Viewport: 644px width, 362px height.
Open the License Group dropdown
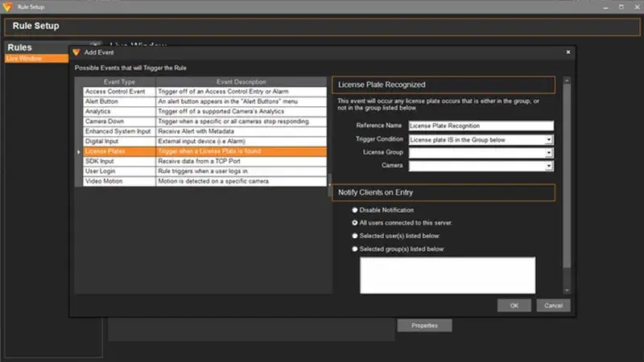click(549, 153)
